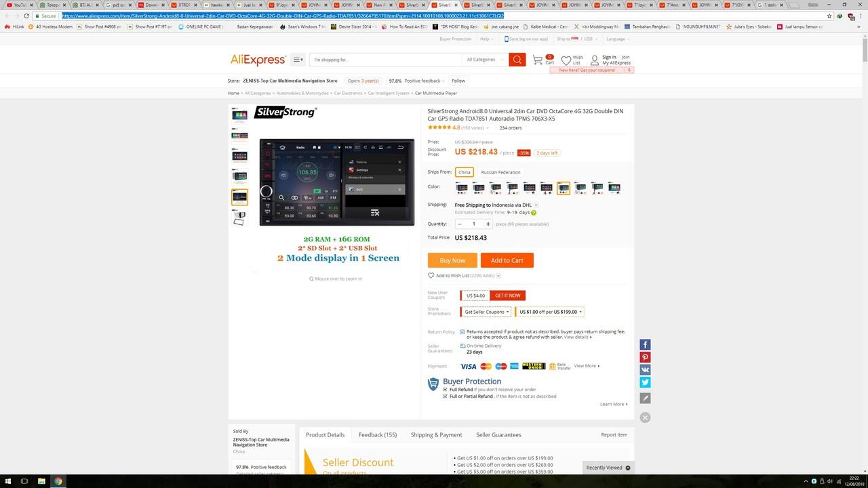Select the Visa payment logo

(469, 366)
